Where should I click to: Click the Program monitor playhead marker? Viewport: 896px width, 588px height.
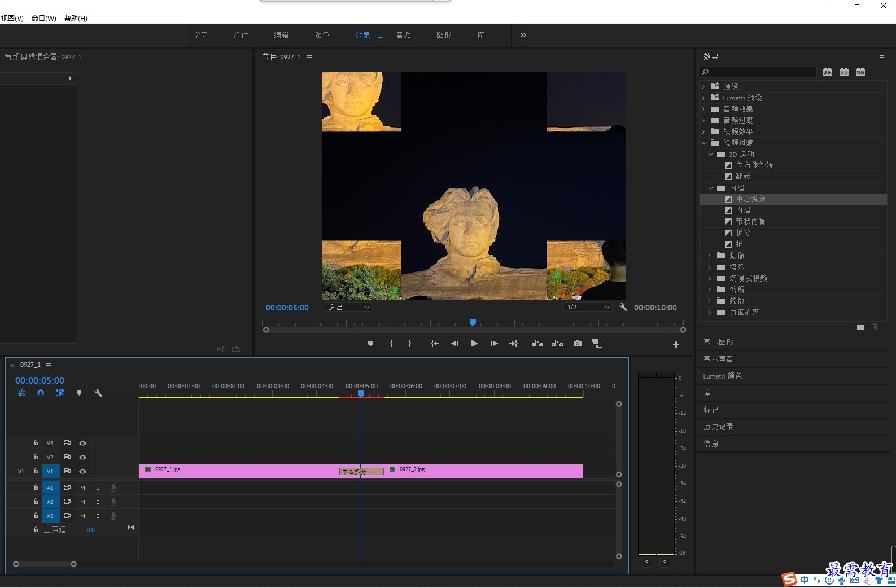pos(473,322)
